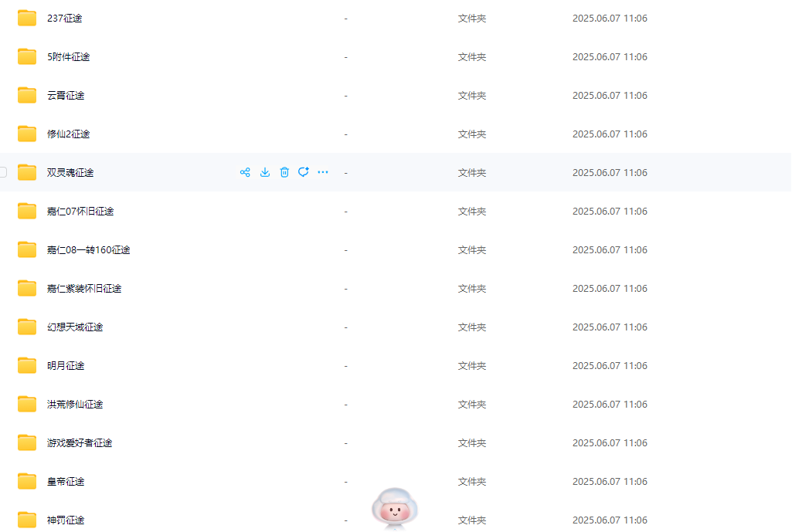The width and height of the screenshot is (792, 532).
Task: Open AI assistant chat icon for 双灵魂征途
Action: tap(304, 172)
